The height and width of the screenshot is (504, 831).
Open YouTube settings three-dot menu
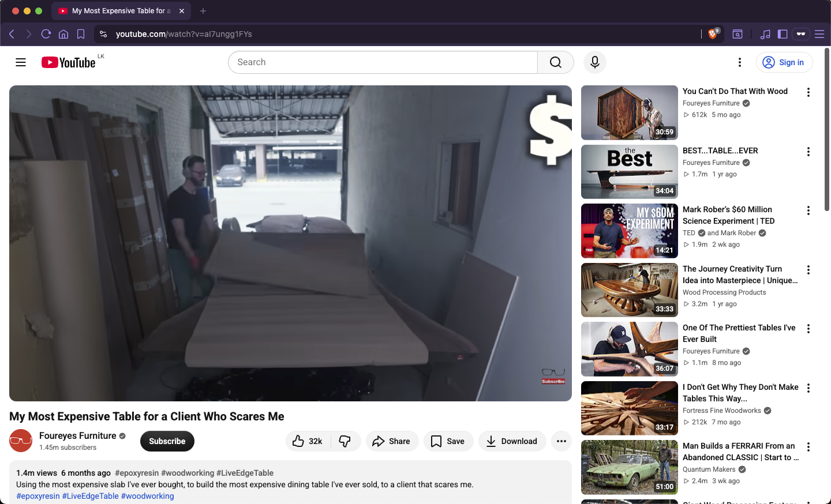[740, 62]
